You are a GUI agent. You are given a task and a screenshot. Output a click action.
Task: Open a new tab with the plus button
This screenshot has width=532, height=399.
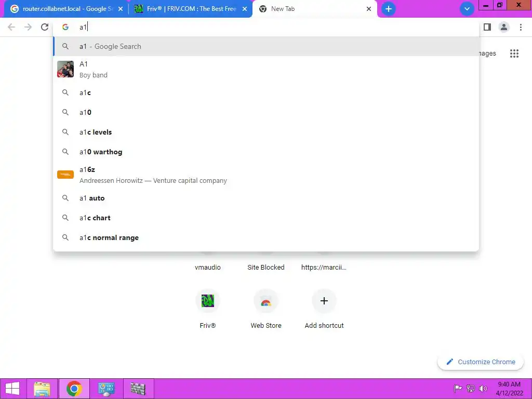coord(389,9)
